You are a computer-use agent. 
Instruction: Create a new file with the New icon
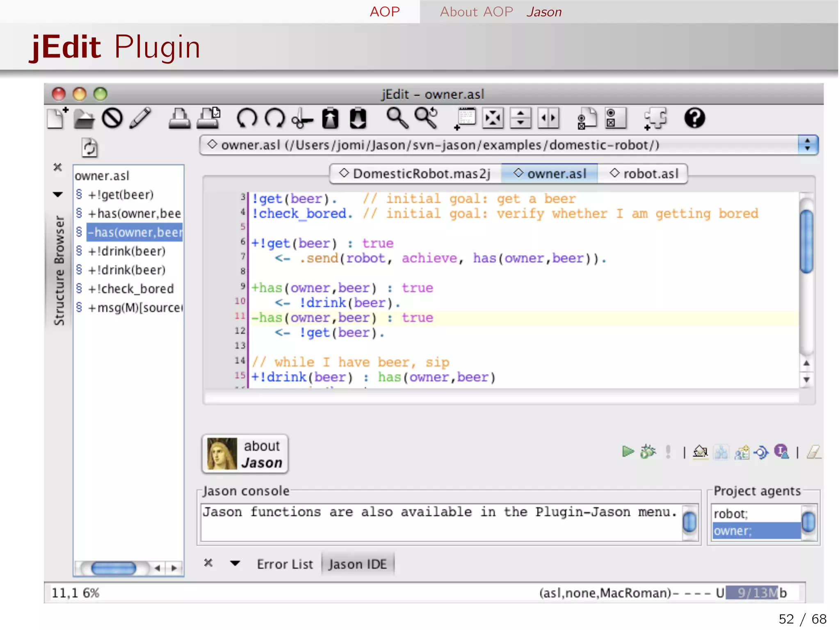[57, 119]
